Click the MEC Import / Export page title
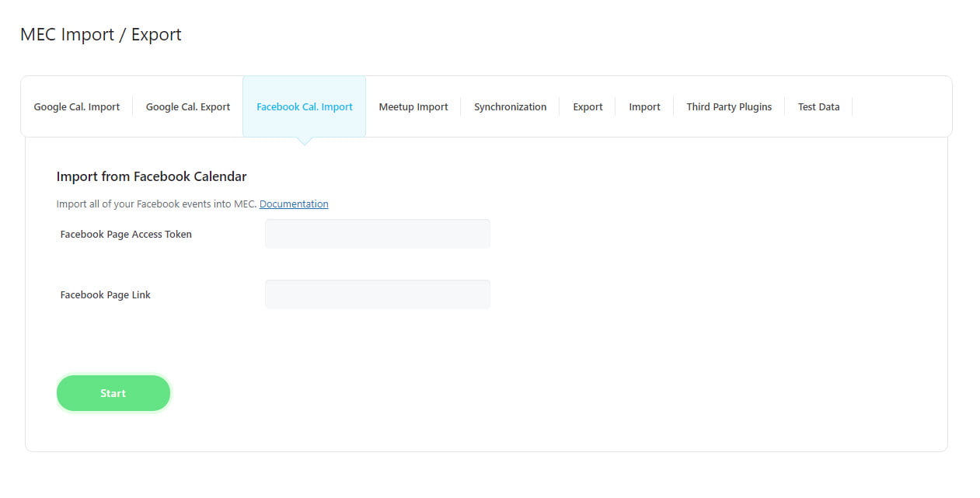This screenshot has height=498, width=980. (101, 34)
